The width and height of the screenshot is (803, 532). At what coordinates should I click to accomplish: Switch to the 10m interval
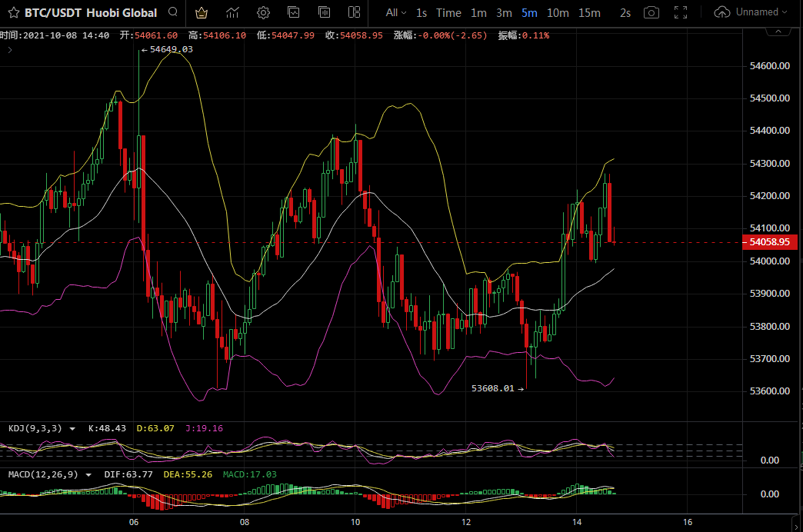point(558,13)
